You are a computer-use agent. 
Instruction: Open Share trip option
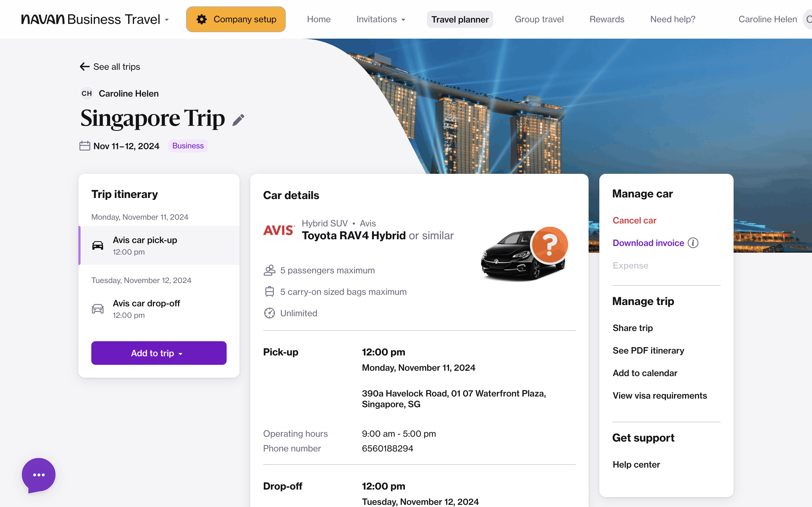(x=632, y=328)
